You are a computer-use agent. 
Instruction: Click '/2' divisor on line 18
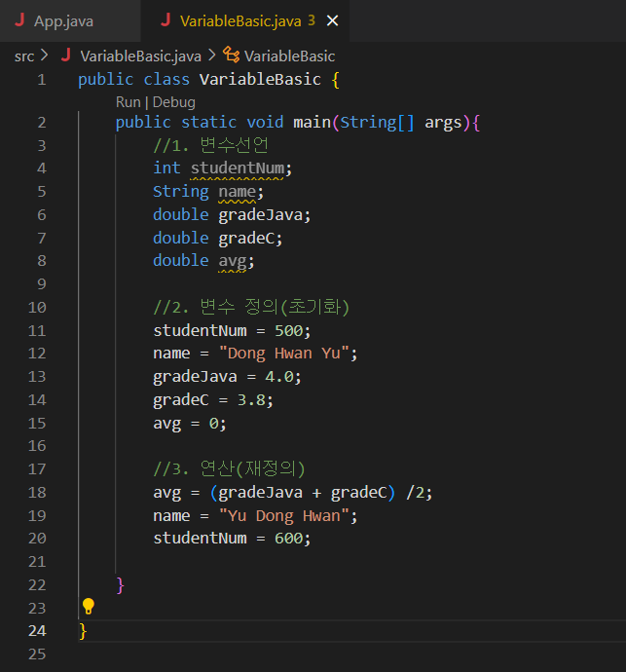(416, 493)
